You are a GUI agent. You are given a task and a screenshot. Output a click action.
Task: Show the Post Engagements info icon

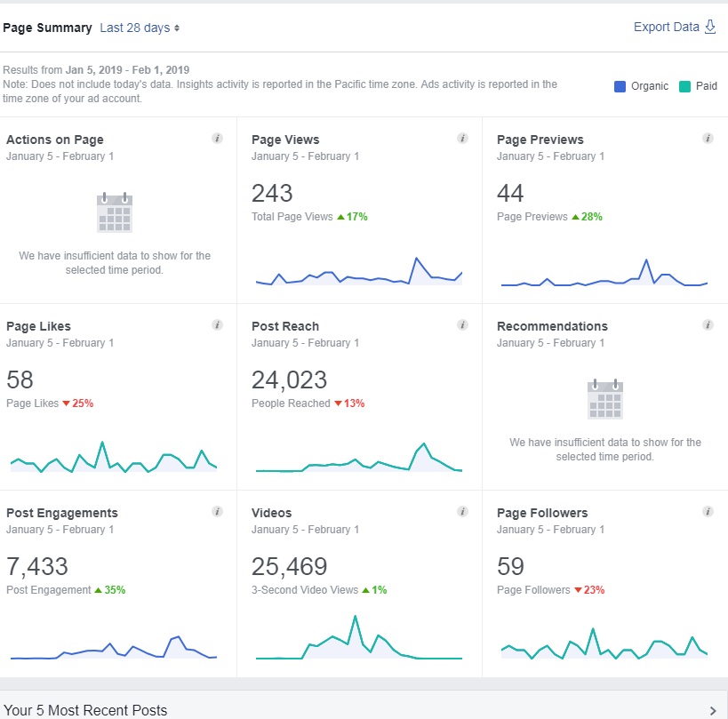pos(217,512)
